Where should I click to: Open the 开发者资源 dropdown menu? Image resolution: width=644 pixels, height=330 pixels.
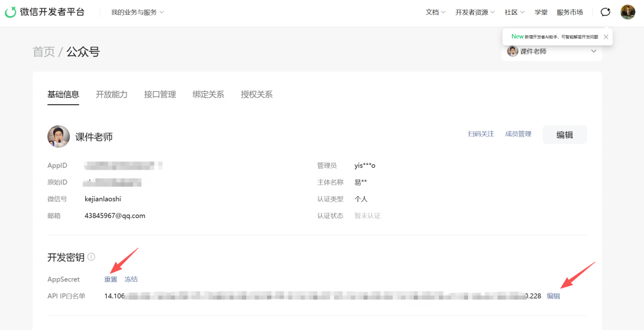(475, 13)
